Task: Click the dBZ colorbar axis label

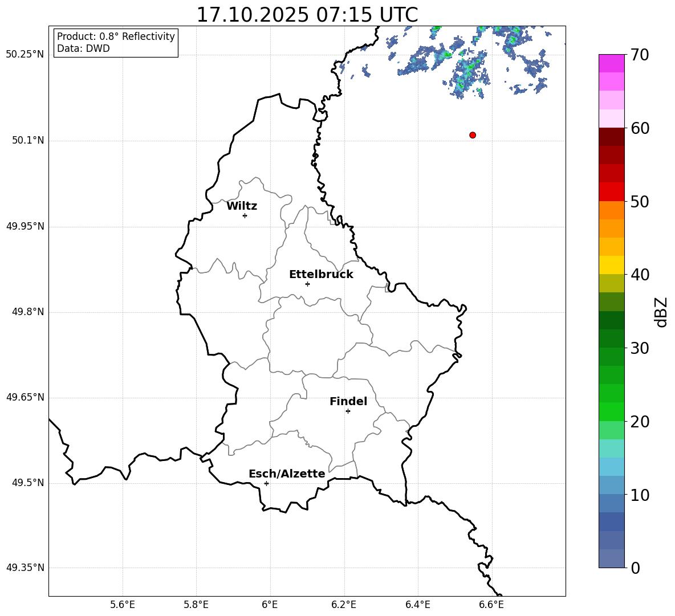Action: 661,312
